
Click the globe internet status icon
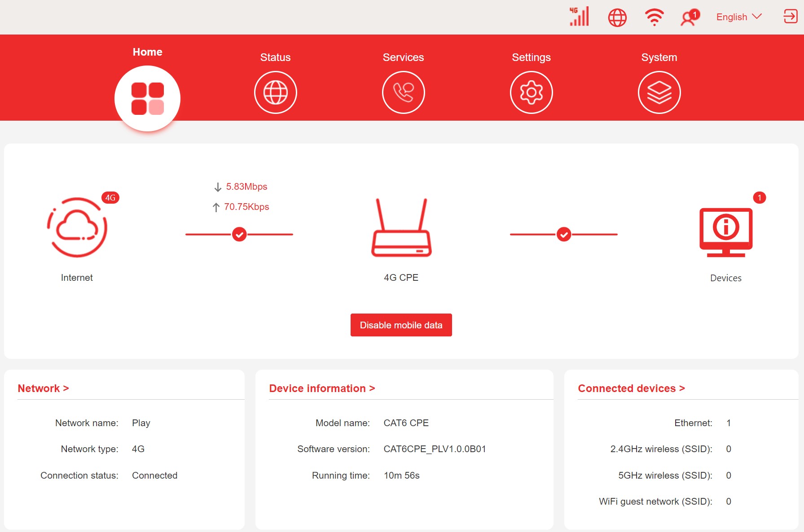tap(617, 17)
